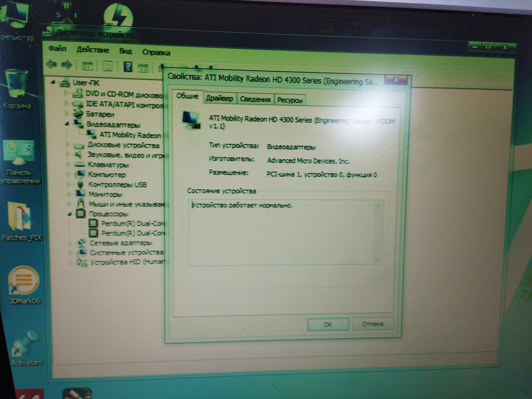This screenshot has width=532, height=399.
Task: Expand the Батареи node
Action: [66, 113]
